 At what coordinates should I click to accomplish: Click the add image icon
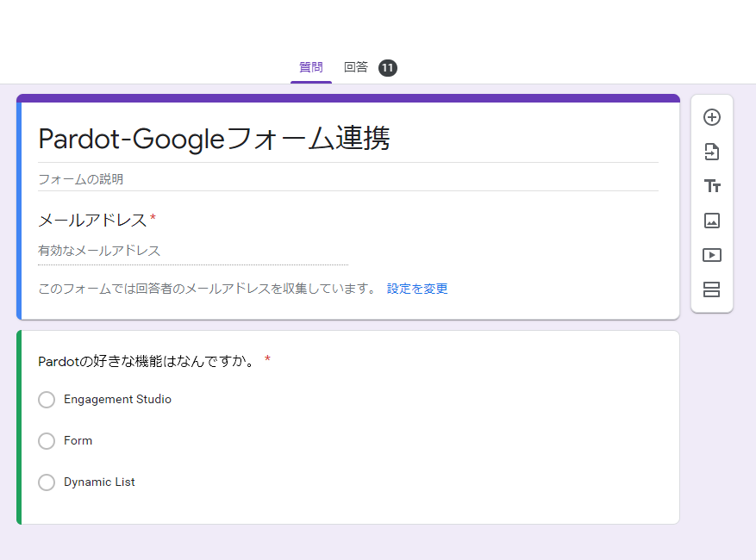[712, 221]
